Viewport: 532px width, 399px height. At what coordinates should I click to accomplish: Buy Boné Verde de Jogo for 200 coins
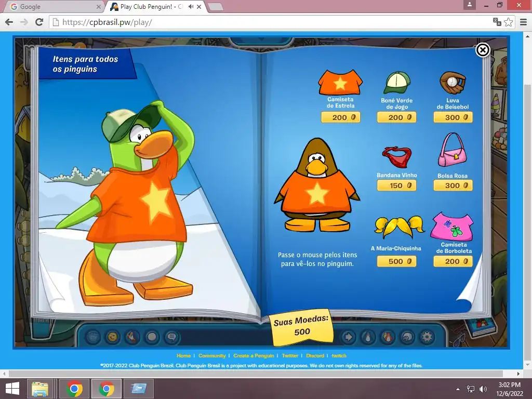396,117
